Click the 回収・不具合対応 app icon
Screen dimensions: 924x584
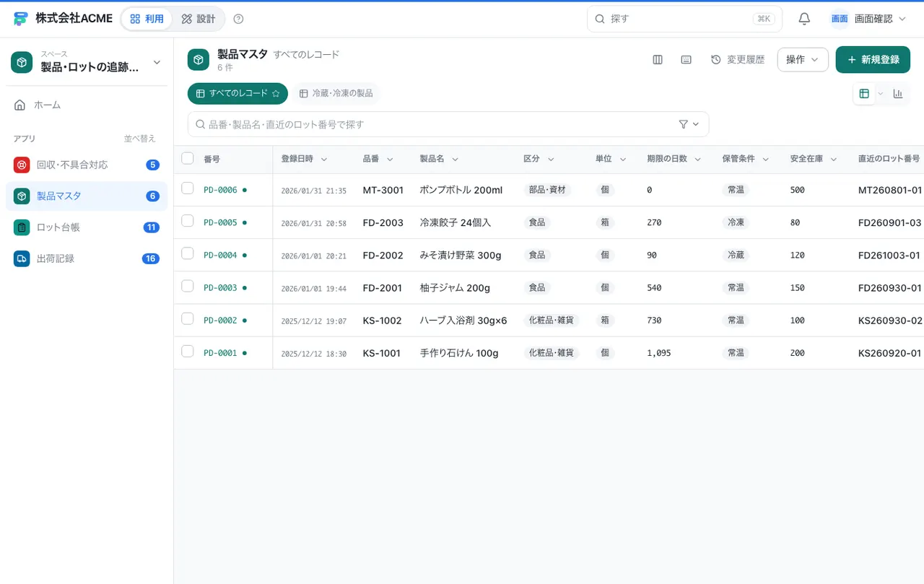pos(22,165)
